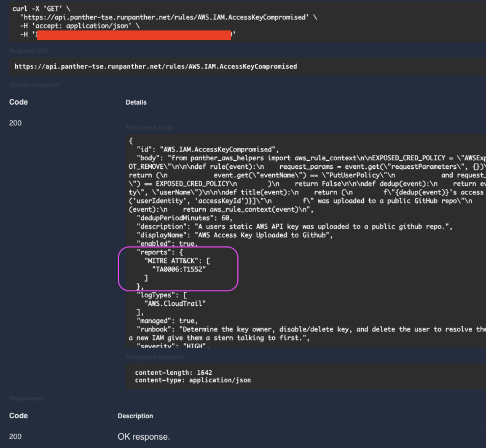Viewport: 486px width, 448px height.
Task: Click the "body" field first line
Action: point(311,158)
